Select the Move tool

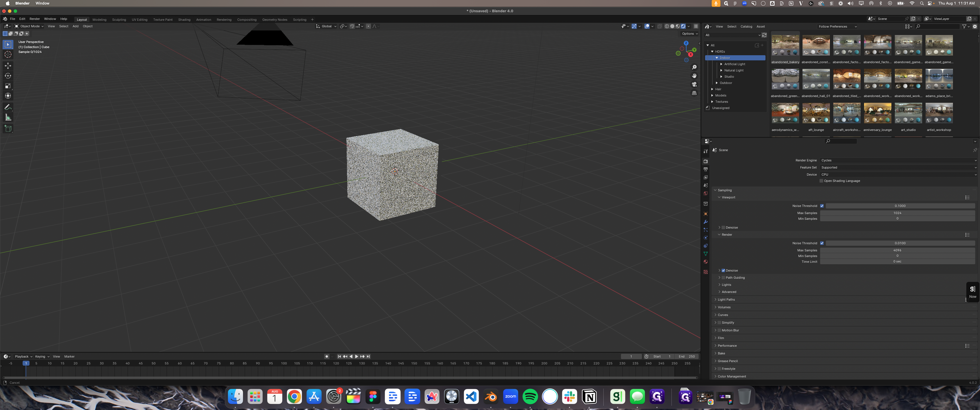[x=8, y=66]
